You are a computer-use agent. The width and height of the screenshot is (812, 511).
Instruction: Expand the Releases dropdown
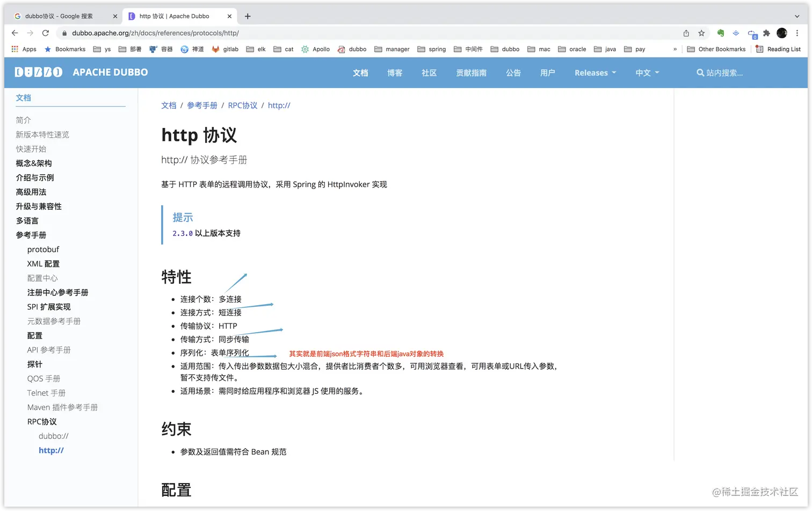[x=595, y=73]
